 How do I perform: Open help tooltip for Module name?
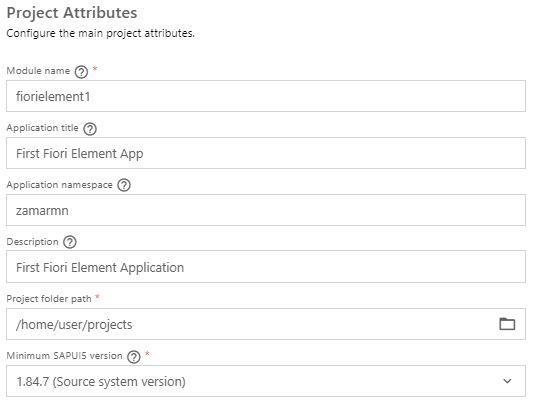click(x=81, y=72)
